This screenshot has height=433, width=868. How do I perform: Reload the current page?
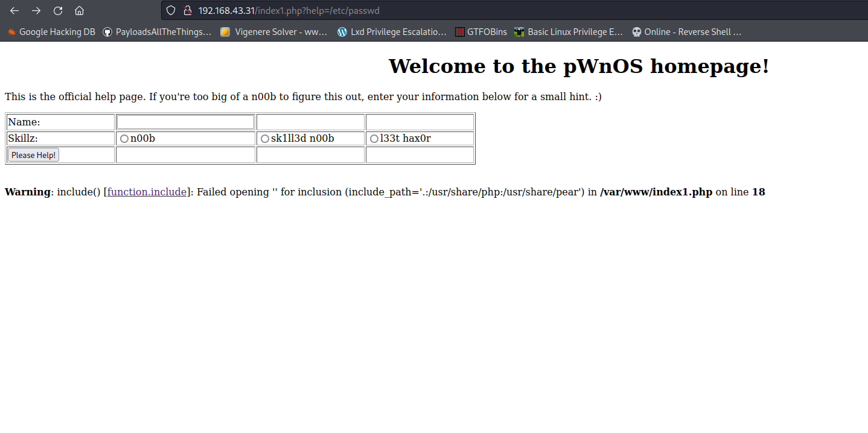click(58, 11)
